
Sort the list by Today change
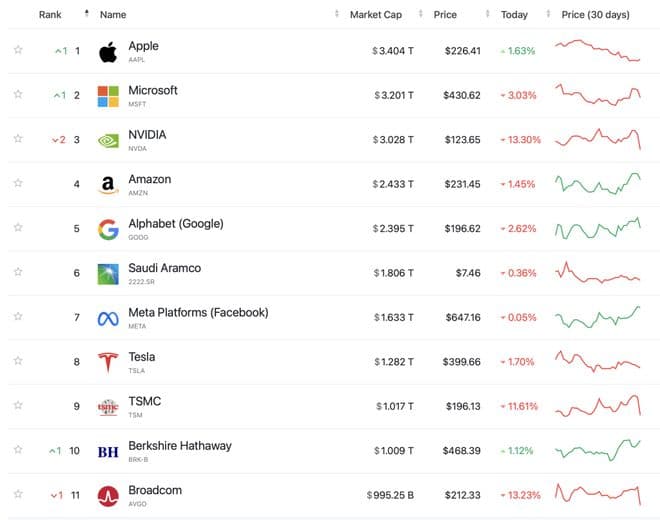point(514,15)
